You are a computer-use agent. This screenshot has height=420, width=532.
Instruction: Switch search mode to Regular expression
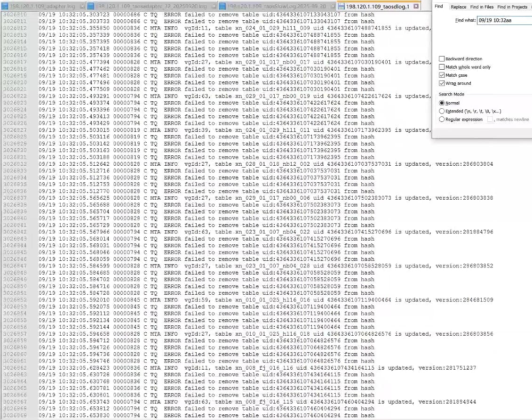point(442,120)
